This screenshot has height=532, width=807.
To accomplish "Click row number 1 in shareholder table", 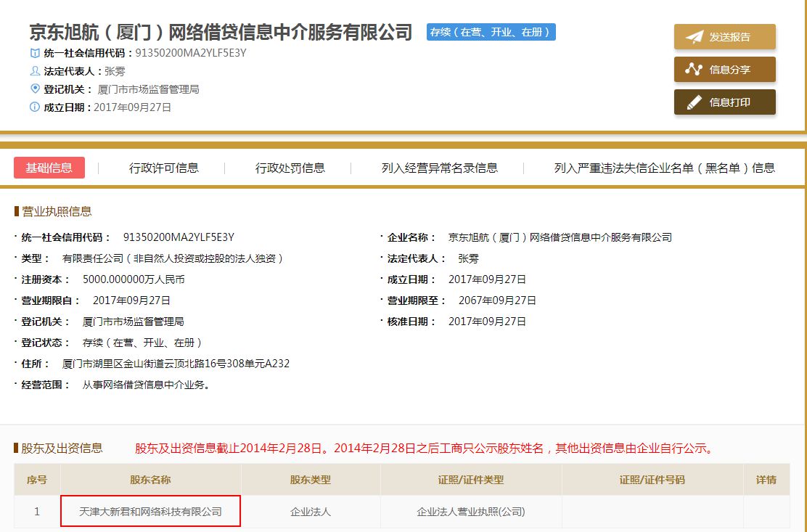I will click(x=37, y=512).
